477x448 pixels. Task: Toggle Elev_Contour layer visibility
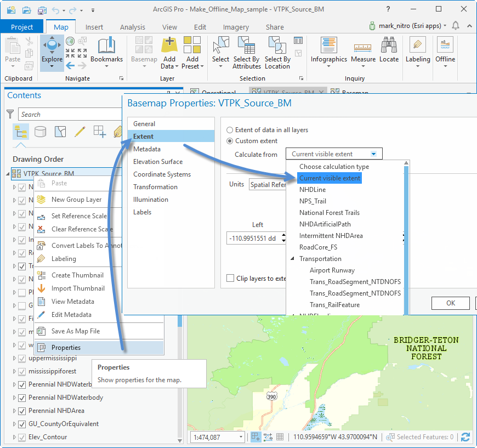coord(22,438)
